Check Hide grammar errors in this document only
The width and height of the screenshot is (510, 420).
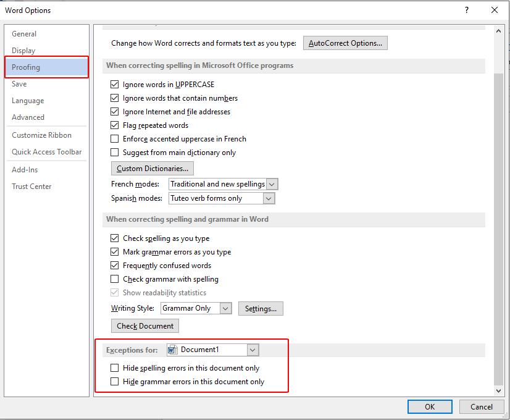point(114,382)
